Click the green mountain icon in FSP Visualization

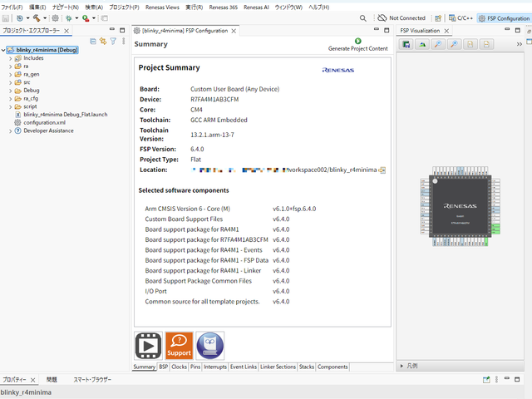pos(422,44)
